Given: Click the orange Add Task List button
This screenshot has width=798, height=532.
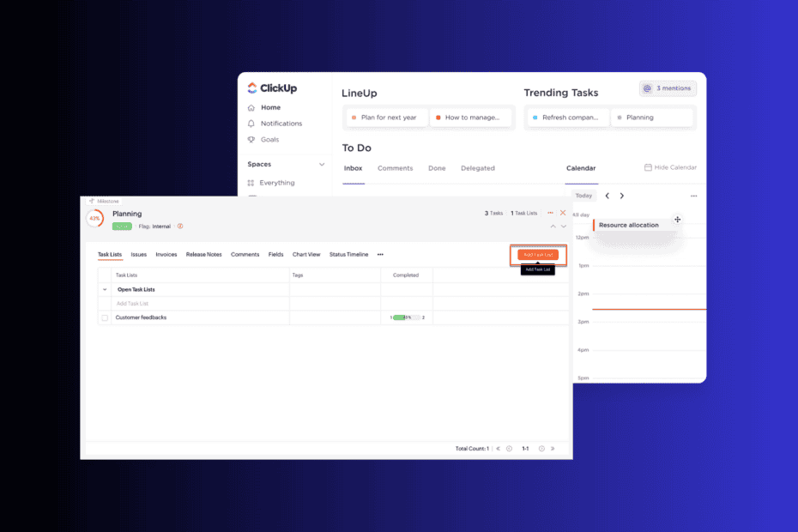Looking at the screenshot, I should click(538, 255).
